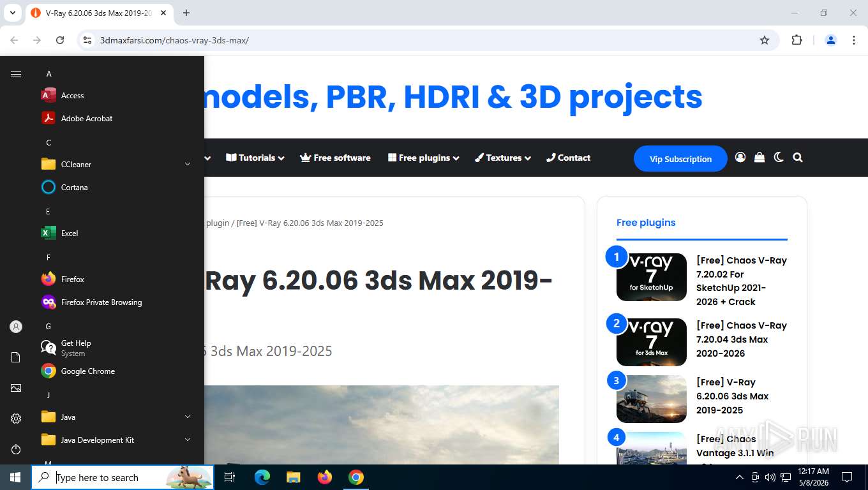The height and width of the screenshot is (490, 868).
Task: Click the Vip Subscription button
Action: (680, 159)
